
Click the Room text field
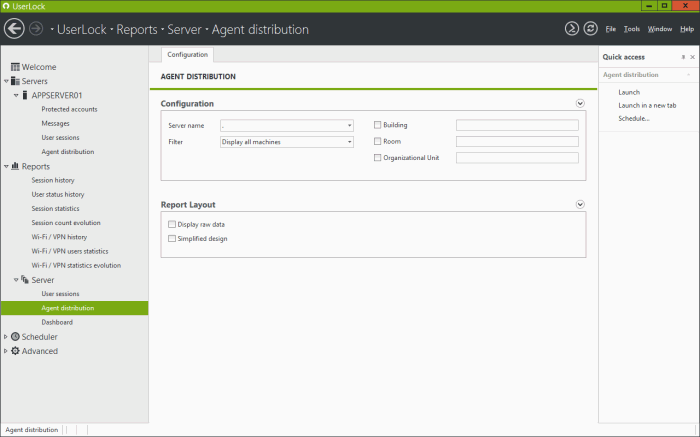[517, 142]
